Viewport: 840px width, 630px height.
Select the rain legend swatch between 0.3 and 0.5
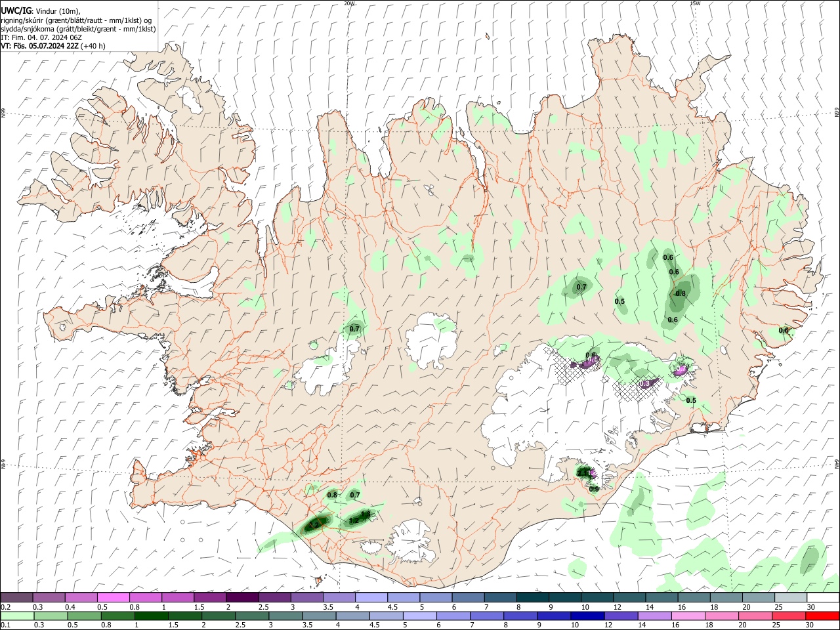click(x=51, y=616)
